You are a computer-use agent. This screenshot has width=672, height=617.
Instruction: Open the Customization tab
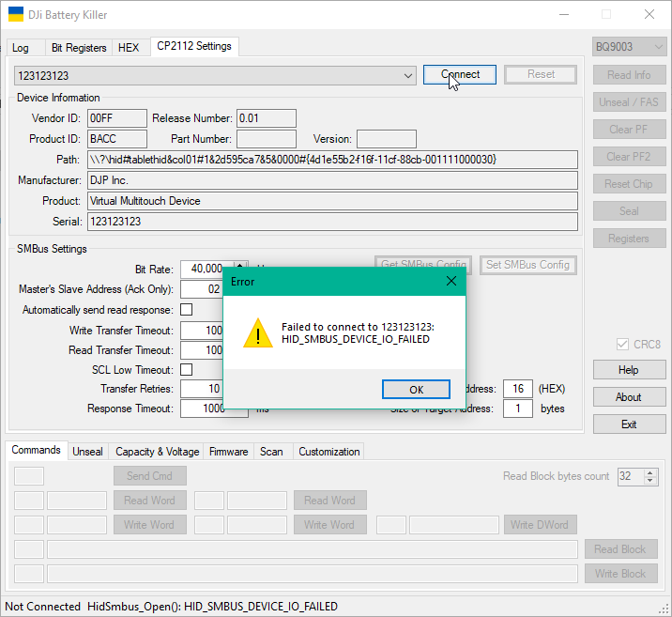click(x=329, y=452)
